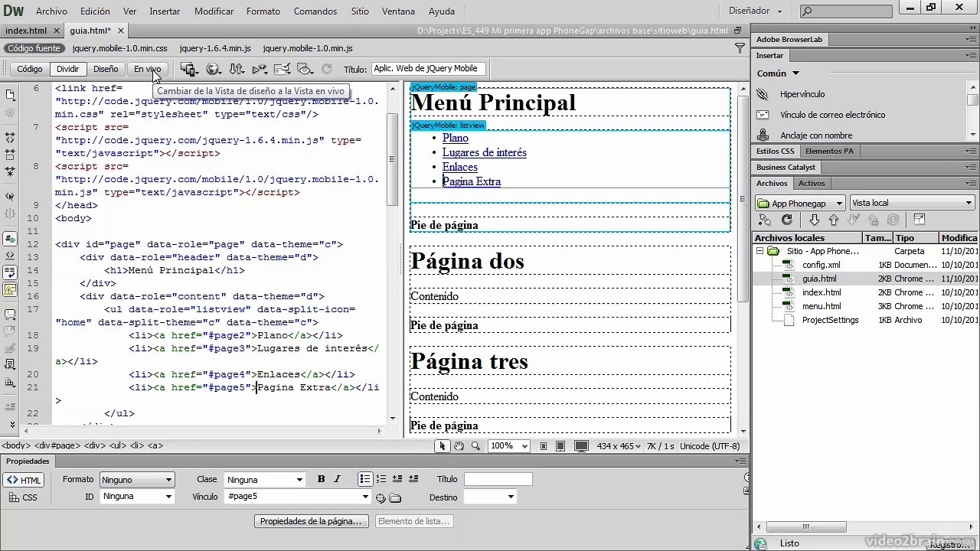The image size is (980, 551).
Task: Toggle ordered list button in Propiedades
Action: (381, 479)
